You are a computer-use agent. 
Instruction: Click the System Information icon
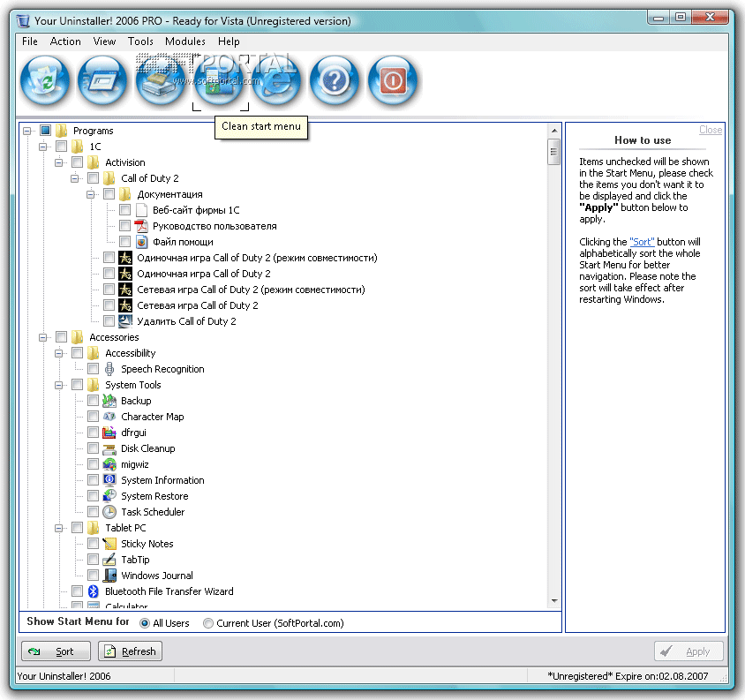pyautogui.click(x=109, y=480)
